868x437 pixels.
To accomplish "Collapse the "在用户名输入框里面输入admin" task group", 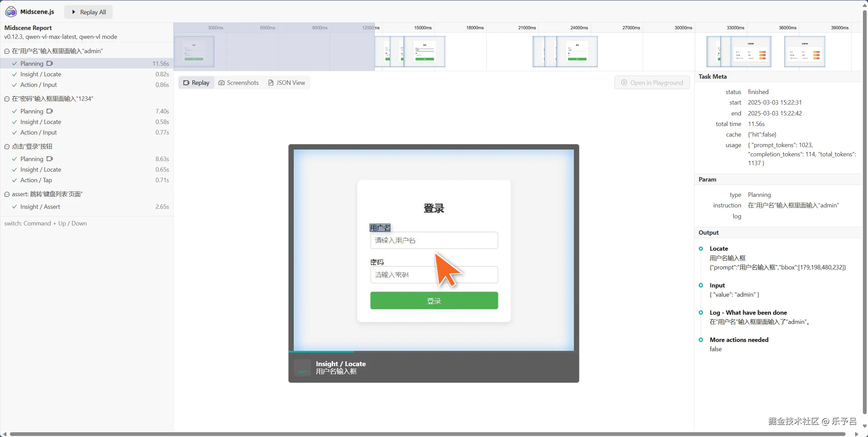I will pos(7,51).
